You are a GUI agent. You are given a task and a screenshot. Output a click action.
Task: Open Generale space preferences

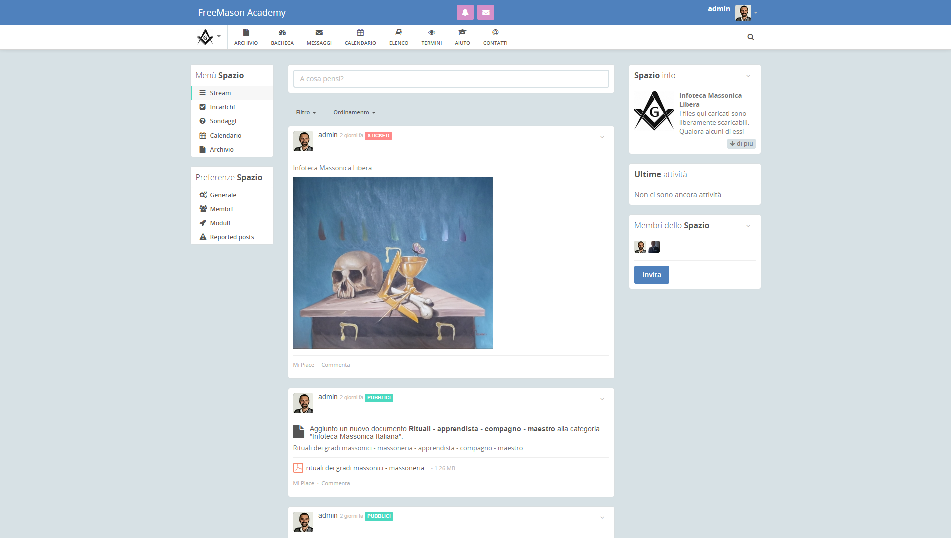[232, 195]
